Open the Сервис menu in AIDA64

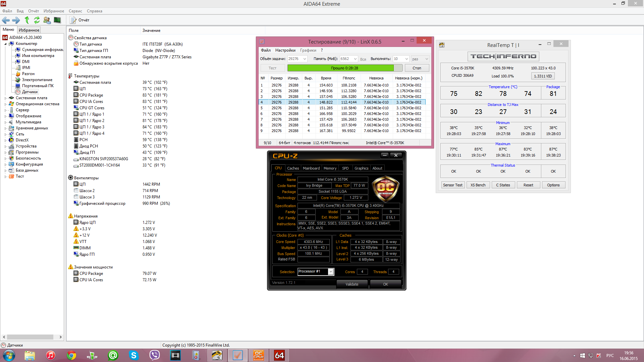click(75, 11)
